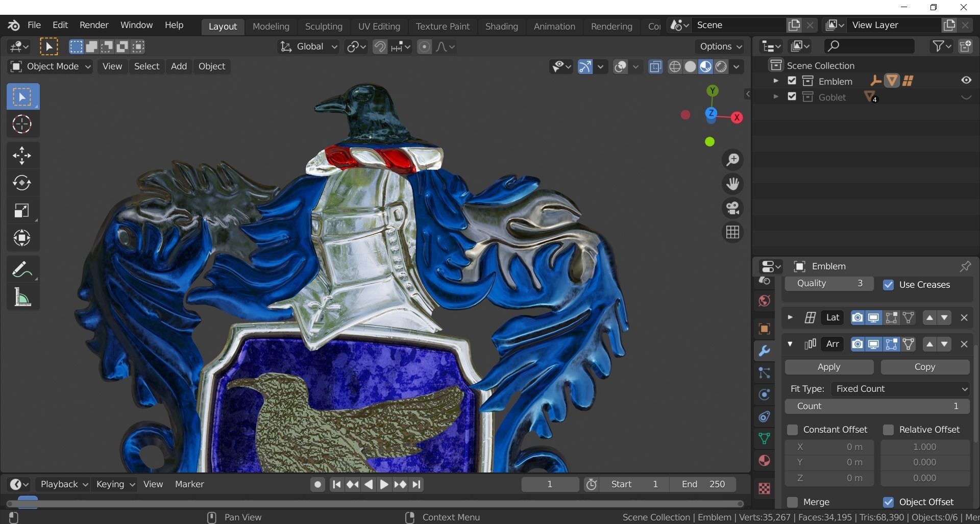Open the Particles properties tab

[764, 372]
